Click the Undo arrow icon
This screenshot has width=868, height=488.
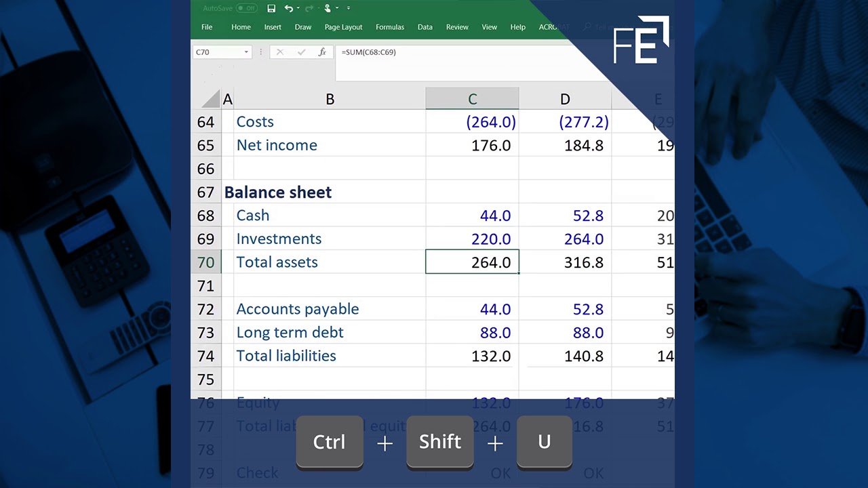(289, 8)
